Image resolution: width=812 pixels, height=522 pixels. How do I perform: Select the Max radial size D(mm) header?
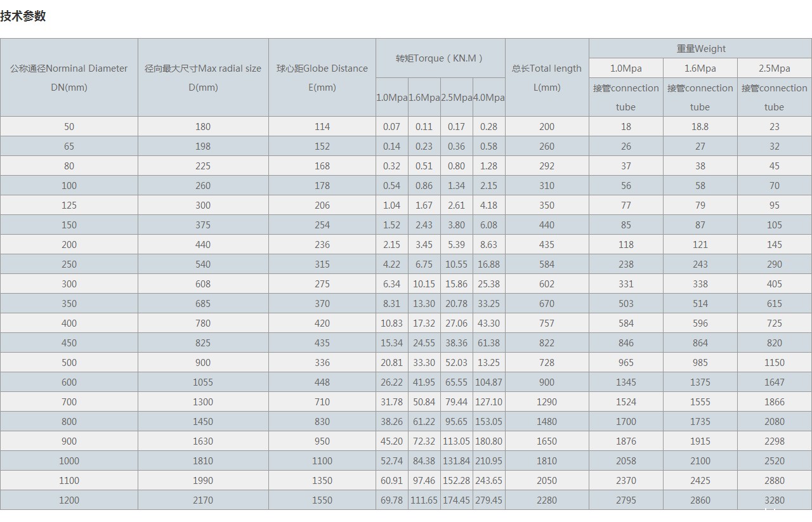click(203, 77)
